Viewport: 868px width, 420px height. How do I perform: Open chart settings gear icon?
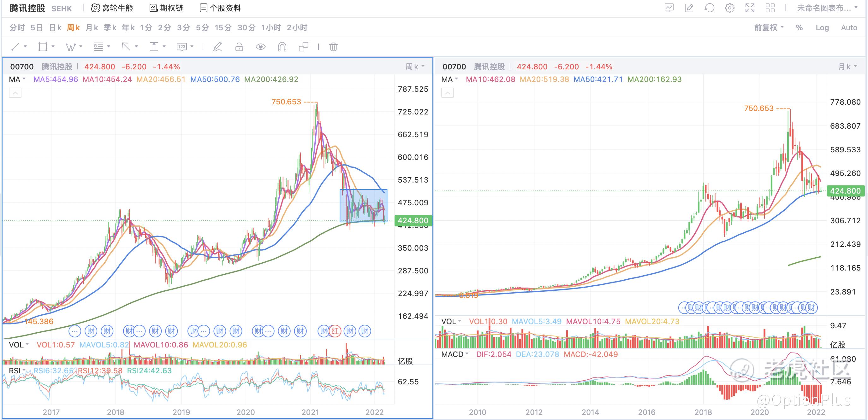tap(729, 8)
